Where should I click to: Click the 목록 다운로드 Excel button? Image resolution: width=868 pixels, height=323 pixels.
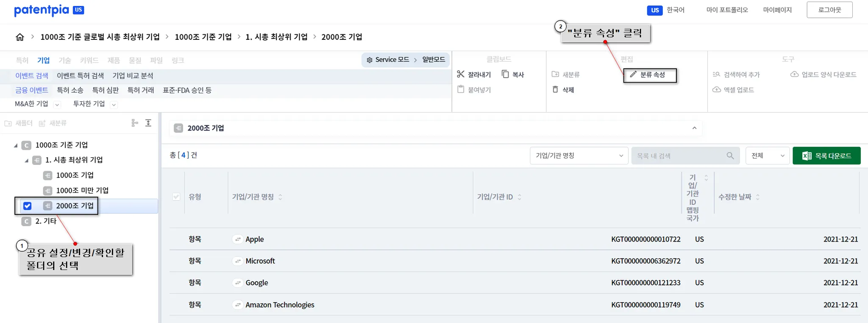(x=826, y=156)
